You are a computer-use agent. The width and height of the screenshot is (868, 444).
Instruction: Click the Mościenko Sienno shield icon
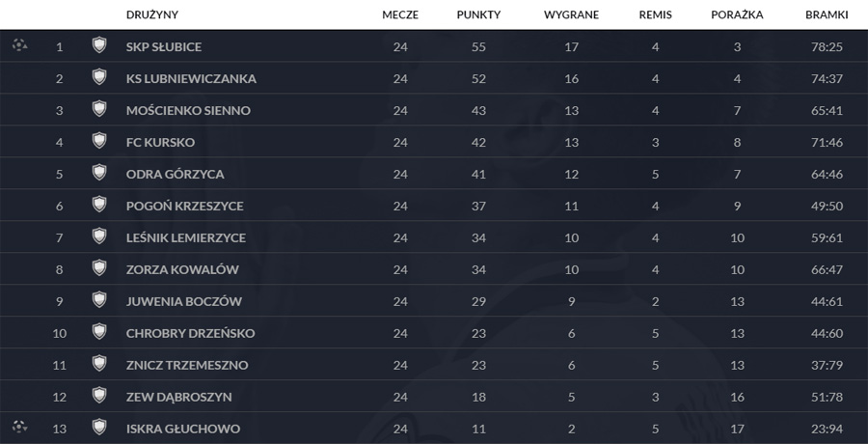tap(98, 109)
